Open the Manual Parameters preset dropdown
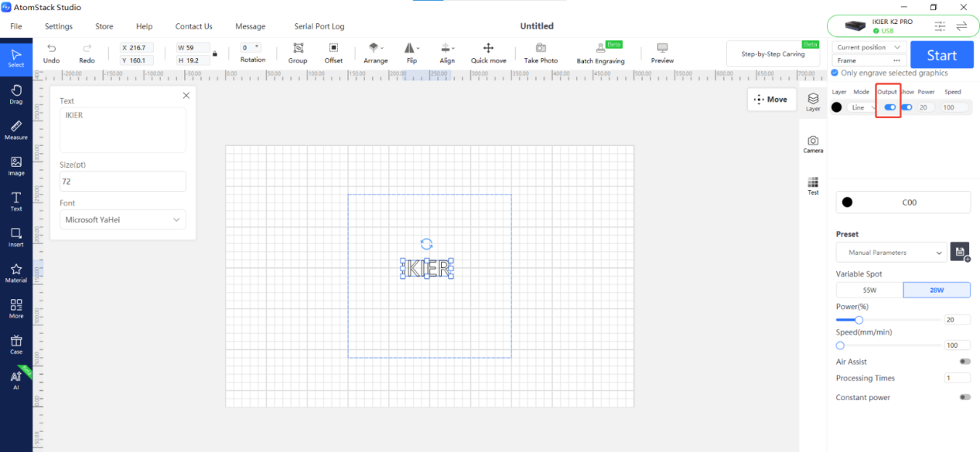This screenshot has width=980, height=452. pyautogui.click(x=891, y=253)
